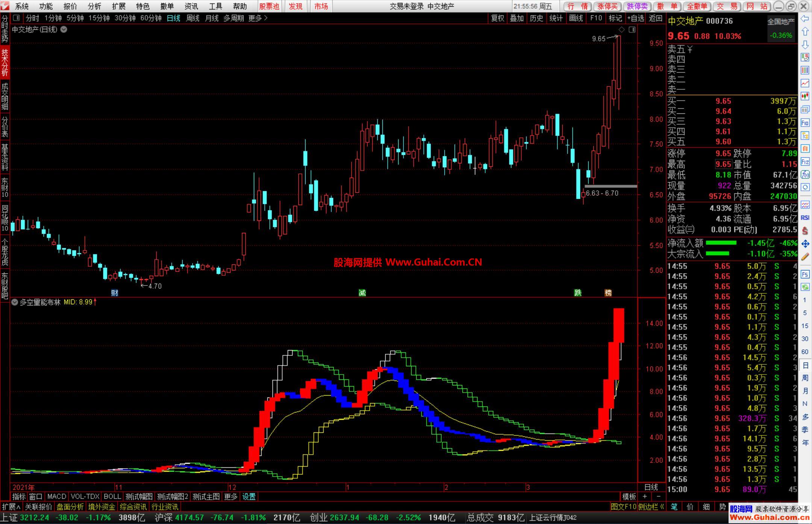Click the 图文F10 button at bottom
Screen dimensions: 812x524
(623, 507)
